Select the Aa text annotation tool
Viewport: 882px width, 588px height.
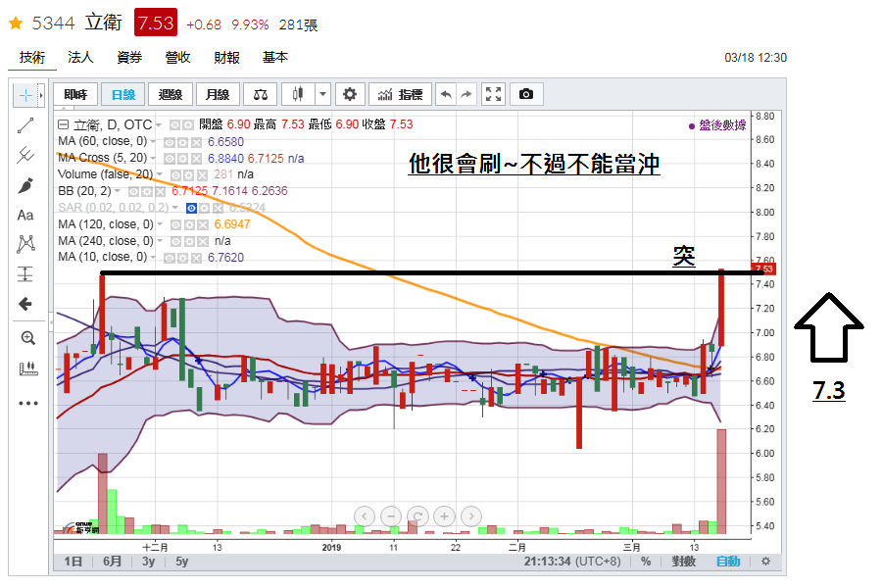pos(25,215)
